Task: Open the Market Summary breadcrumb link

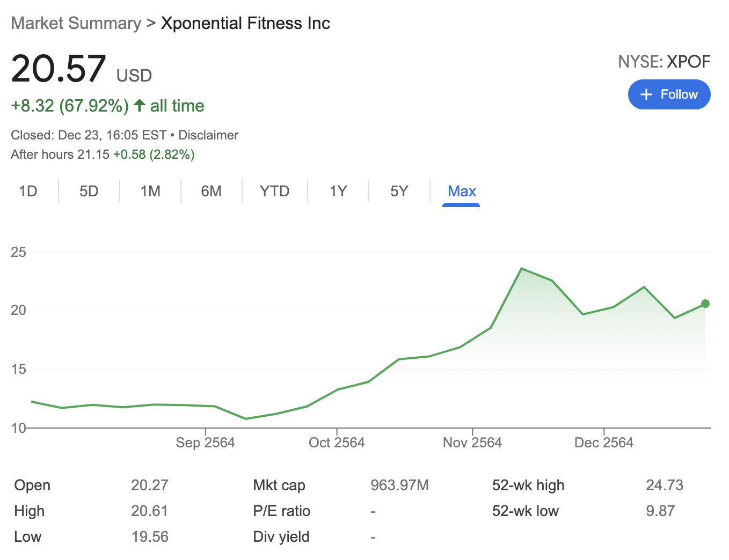Action: [x=76, y=23]
